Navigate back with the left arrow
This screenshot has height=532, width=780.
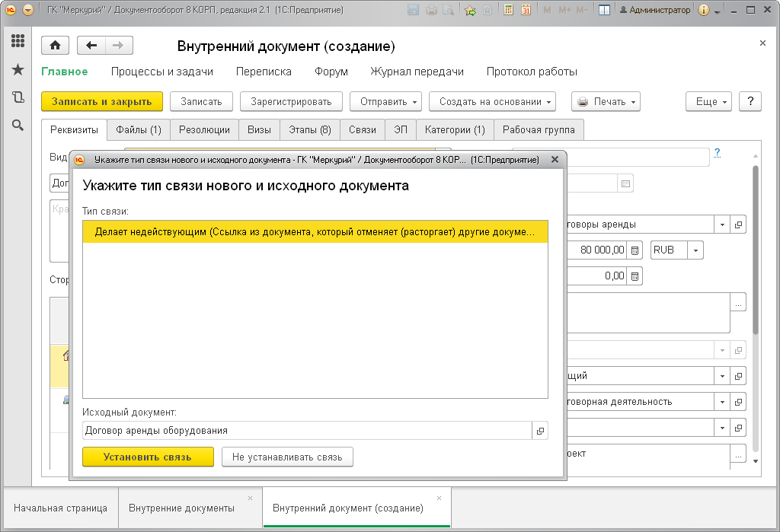91,46
